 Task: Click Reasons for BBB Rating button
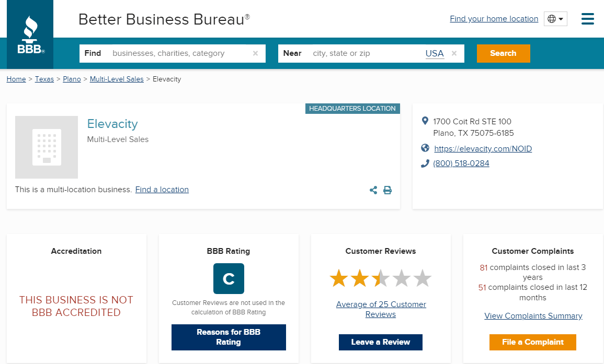pyautogui.click(x=229, y=337)
